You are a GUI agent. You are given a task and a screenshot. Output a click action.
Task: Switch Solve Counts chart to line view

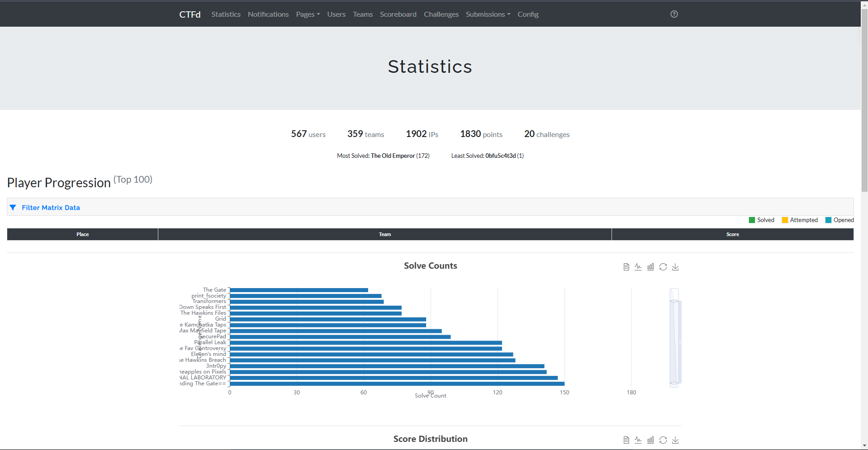(638, 267)
